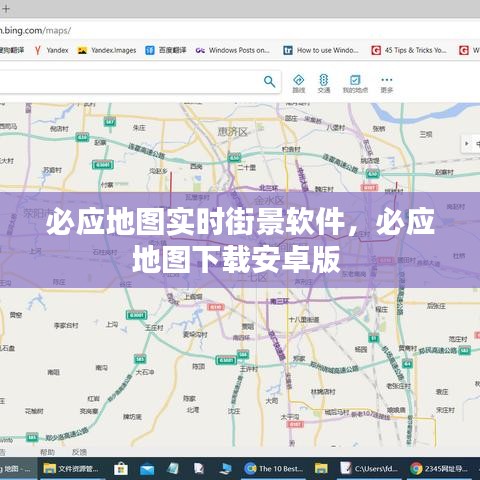Open the Windows Posts on... bookmark
Viewport: 480px width, 480px height.
coord(233,50)
